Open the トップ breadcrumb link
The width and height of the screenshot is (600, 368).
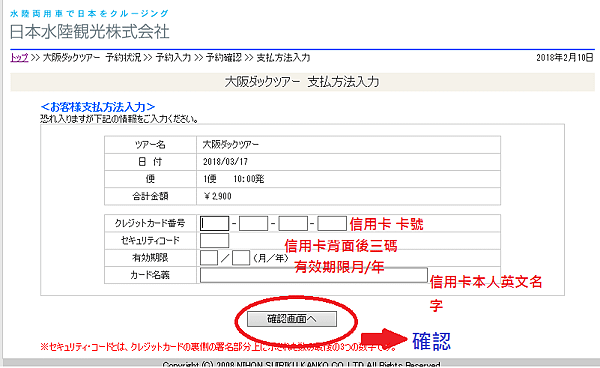[19, 58]
